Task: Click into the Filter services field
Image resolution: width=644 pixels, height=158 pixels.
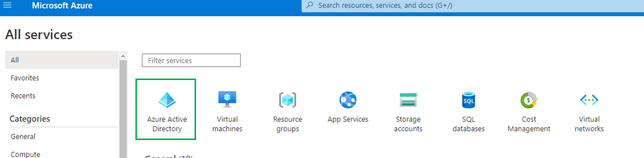Action: [x=191, y=60]
